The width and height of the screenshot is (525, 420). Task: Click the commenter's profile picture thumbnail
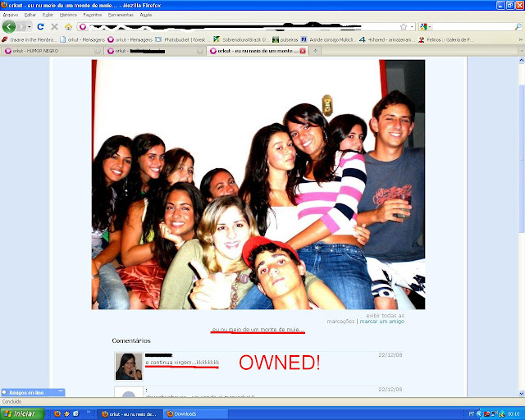pos(129,367)
